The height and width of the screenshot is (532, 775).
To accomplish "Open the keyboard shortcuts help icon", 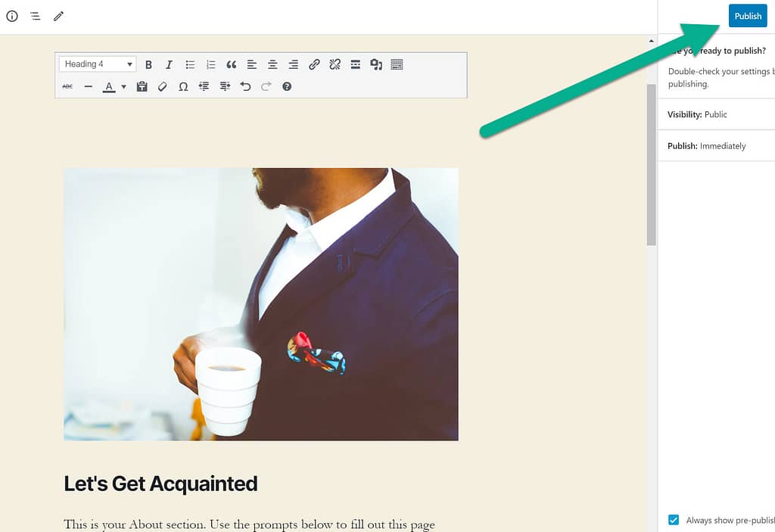I will click(287, 87).
